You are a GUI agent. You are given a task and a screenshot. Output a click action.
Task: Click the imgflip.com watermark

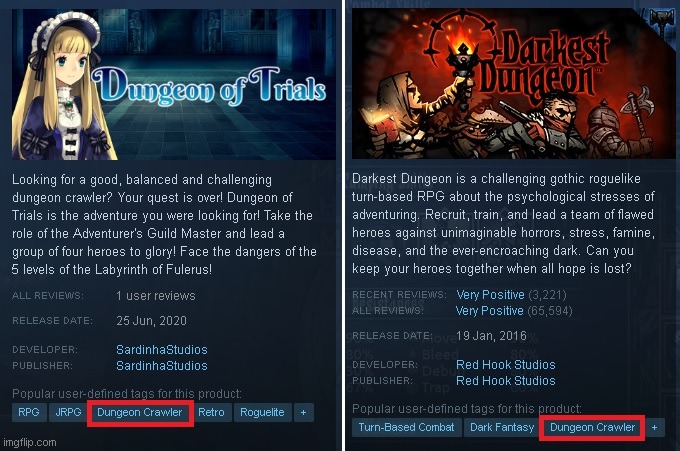29,443
